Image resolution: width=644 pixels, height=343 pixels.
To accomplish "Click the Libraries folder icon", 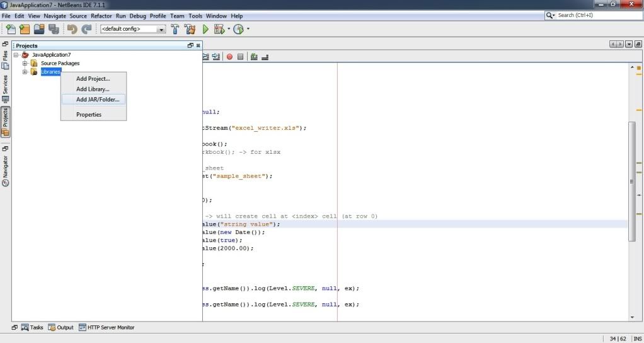I will tap(34, 72).
